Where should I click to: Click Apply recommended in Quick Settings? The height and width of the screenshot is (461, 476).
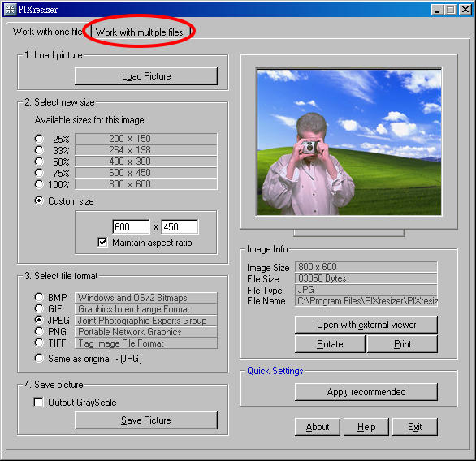tap(366, 392)
